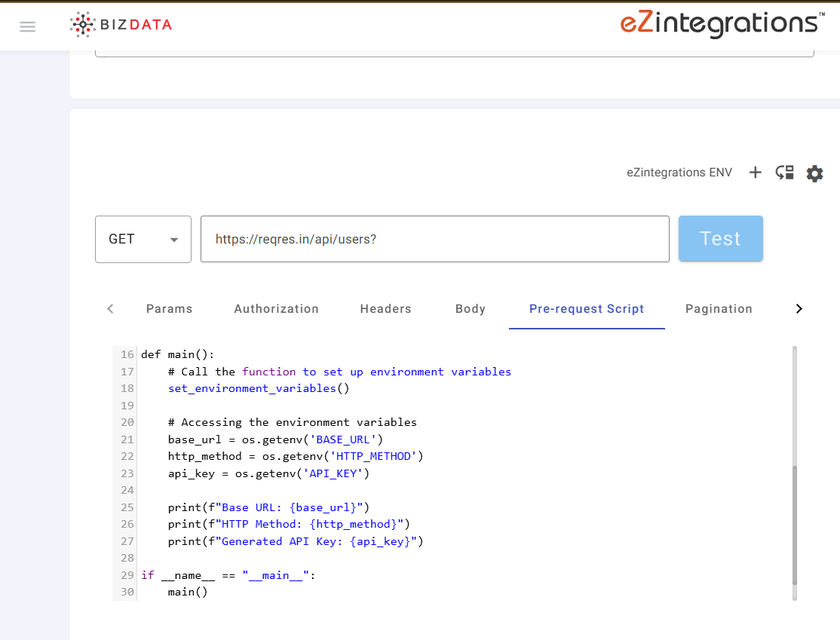Click the environment sync icon
The width and height of the screenshot is (840, 640).
784,173
